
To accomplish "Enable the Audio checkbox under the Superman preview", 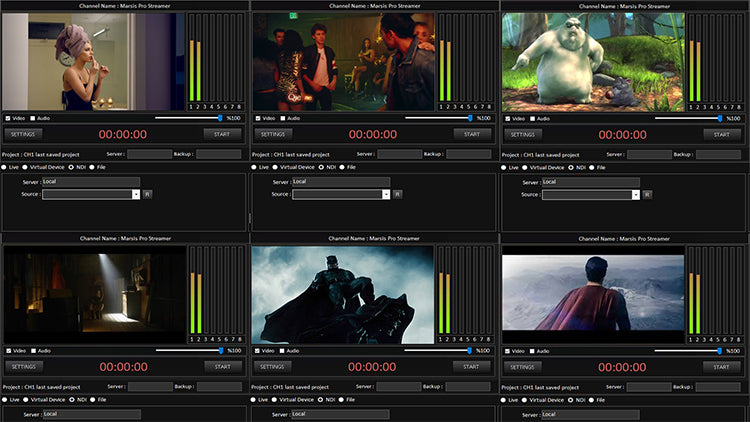I will coord(533,351).
